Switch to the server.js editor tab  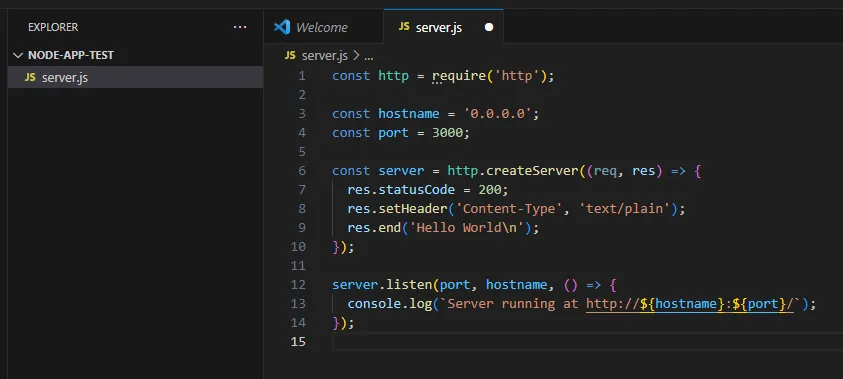444,27
